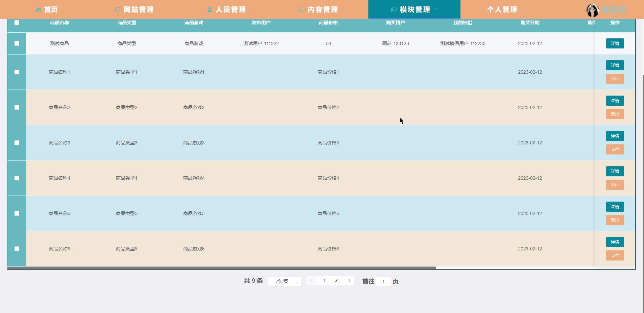Click 详情 button for 测试商品 row

[615, 43]
